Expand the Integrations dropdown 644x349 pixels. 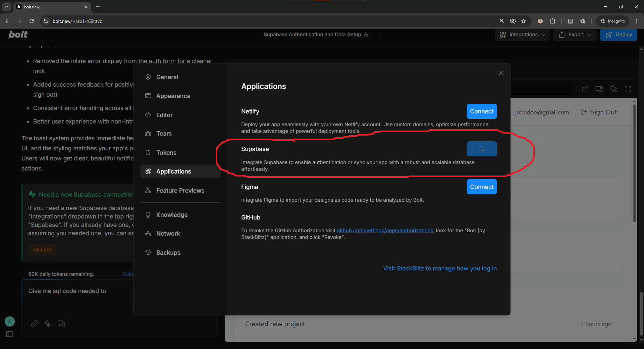click(x=522, y=35)
